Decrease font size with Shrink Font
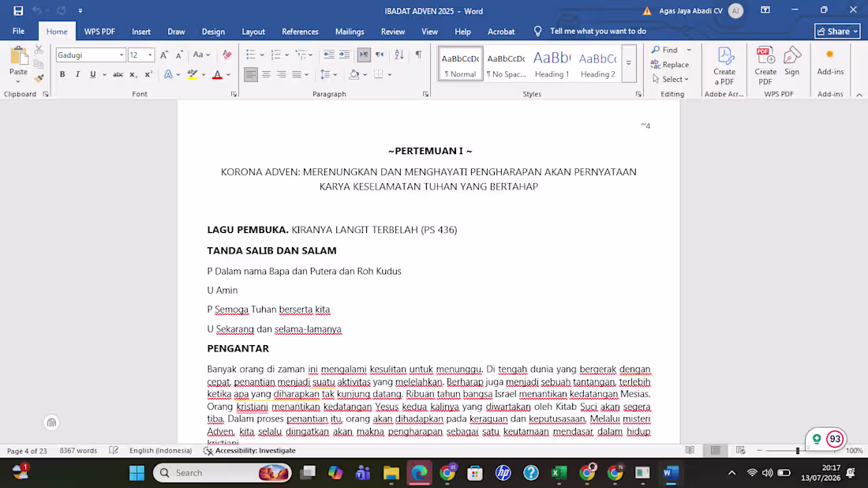868x488 pixels. coord(179,54)
